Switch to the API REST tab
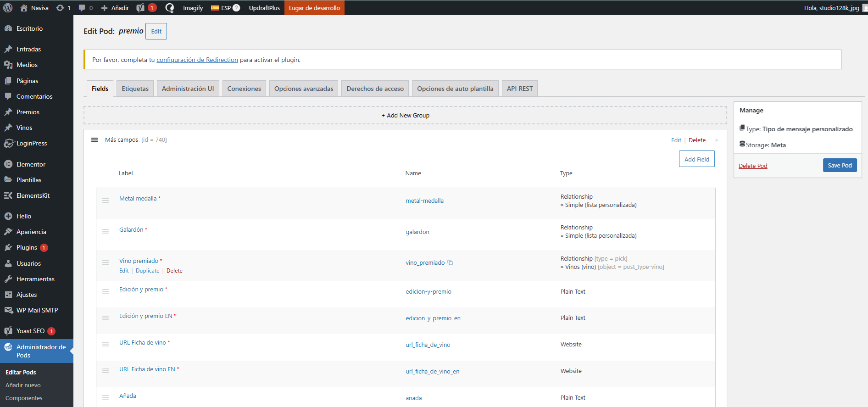 (519, 89)
